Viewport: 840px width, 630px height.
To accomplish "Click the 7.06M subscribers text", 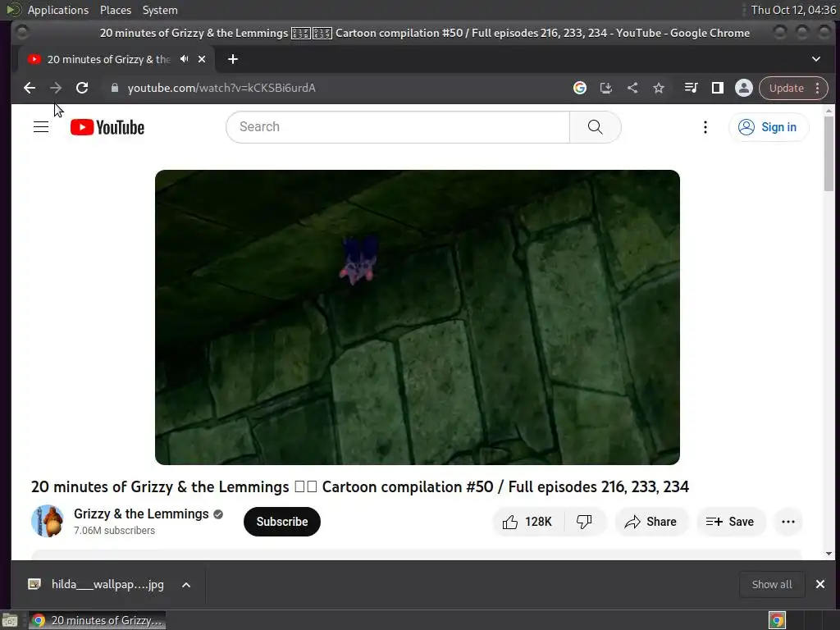I will pyautogui.click(x=114, y=531).
